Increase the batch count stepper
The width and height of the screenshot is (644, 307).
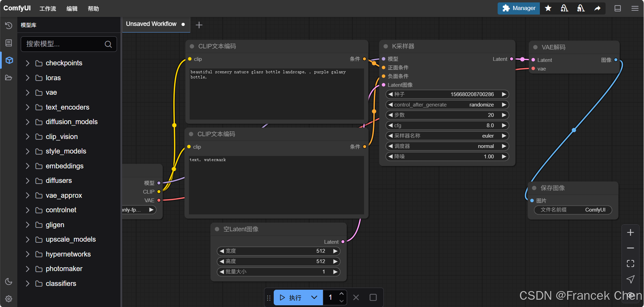[x=342, y=294]
